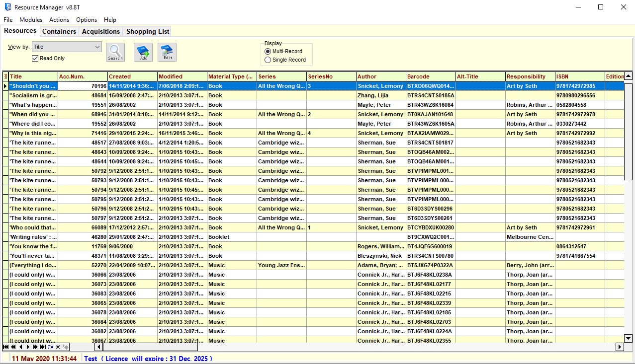
Task: Click the asterisk new-record icon at the bottom
Action: click(58, 347)
